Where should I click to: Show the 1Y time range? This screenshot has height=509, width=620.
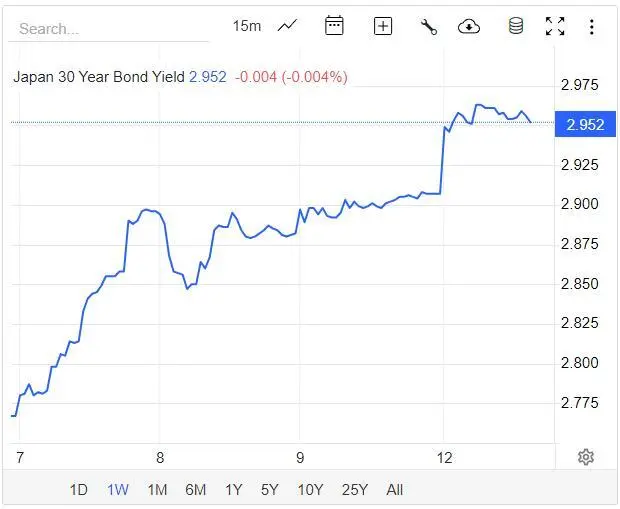pos(234,490)
